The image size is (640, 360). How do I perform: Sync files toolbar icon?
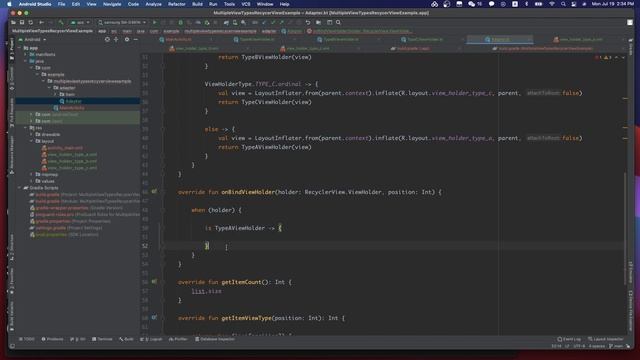[31, 22]
